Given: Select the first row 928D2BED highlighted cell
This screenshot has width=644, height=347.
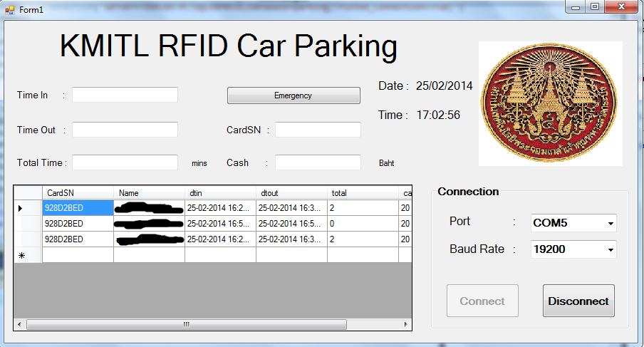Looking at the screenshot, I should click(x=78, y=208).
